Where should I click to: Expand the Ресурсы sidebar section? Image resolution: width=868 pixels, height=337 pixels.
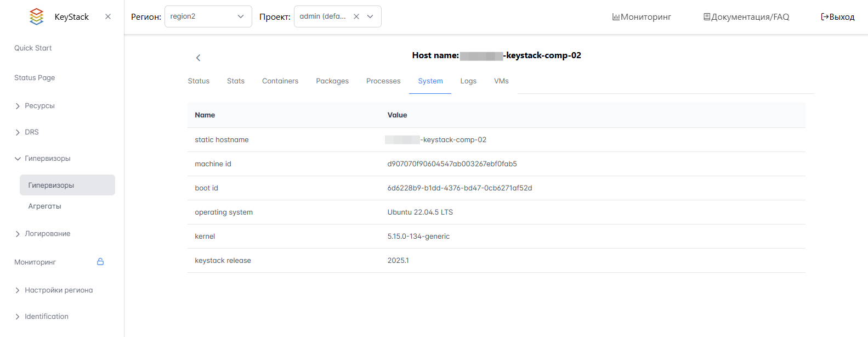tap(39, 106)
